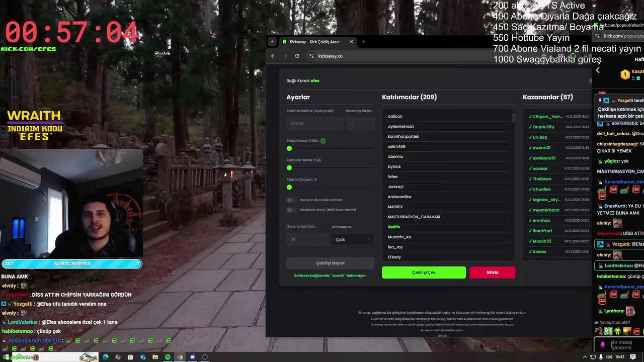Open OBS Studio from taskbar
The width and height of the screenshot is (644, 362).
tap(205, 357)
